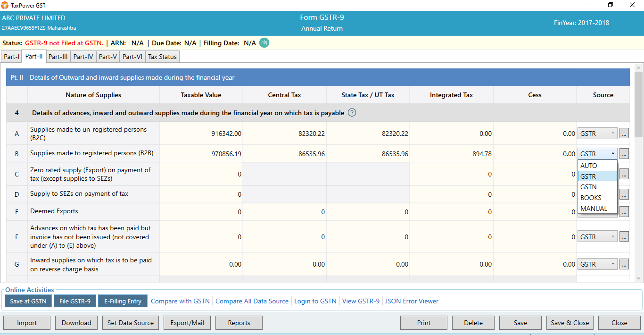Edit Taxable Value 916342.00 in B2C row
This screenshot has height=335, width=644.
tap(201, 134)
